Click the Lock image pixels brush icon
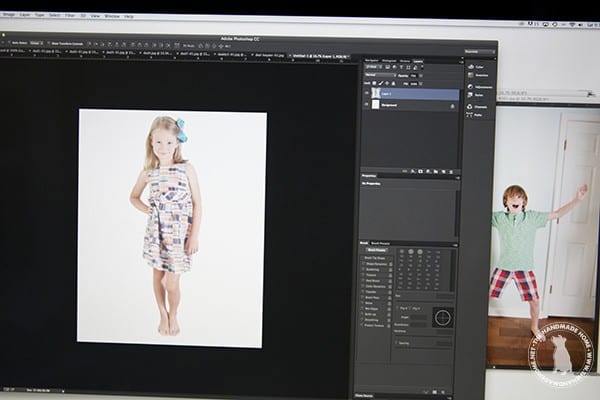This screenshot has height=400, width=600. point(381,83)
